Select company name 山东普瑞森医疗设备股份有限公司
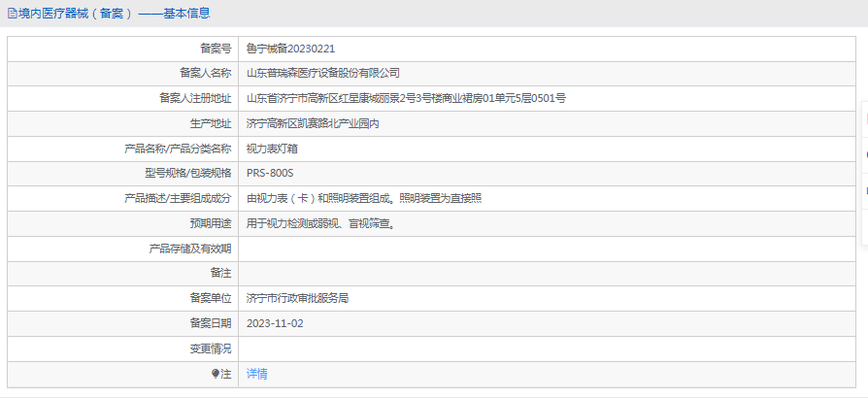868x398 pixels. click(323, 73)
